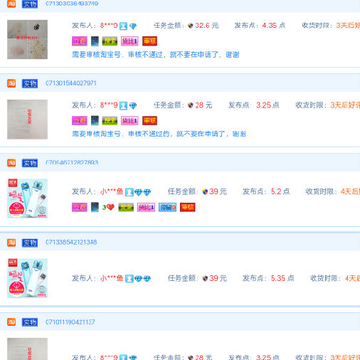Open the thumbnail under task ID 071301544027971
This screenshot has width=360, height=360.
27,119
